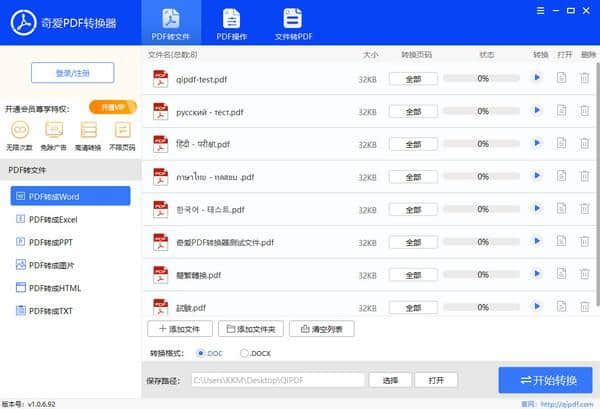
Task: Open page range 全部 selector for qipdf-test.pdf
Action: [413, 79]
